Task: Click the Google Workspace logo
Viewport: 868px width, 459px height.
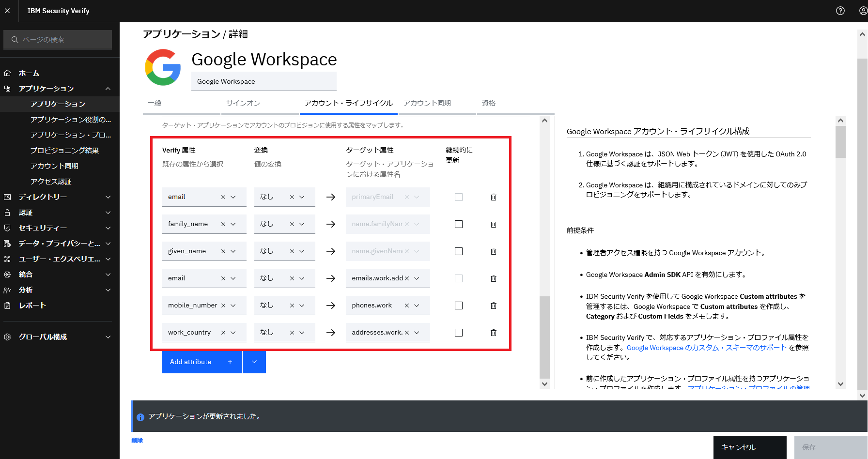Action: pyautogui.click(x=163, y=67)
